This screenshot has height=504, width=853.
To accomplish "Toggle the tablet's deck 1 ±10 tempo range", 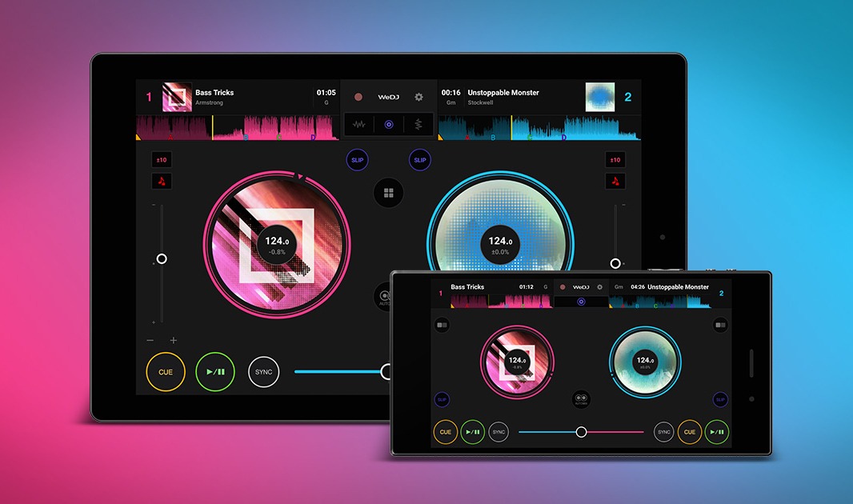I will click(x=162, y=160).
